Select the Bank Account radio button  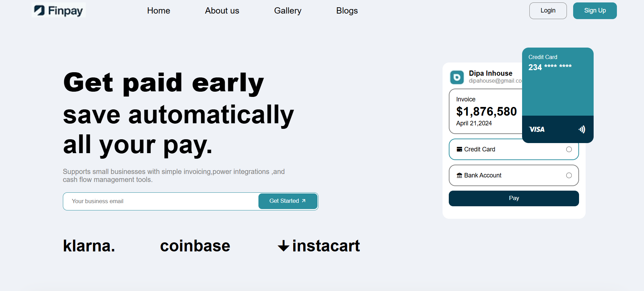pos(569,175)
